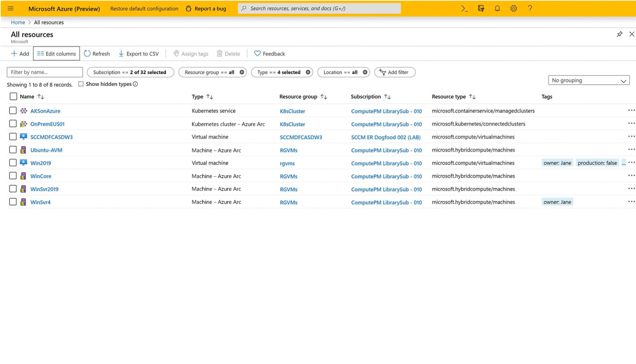Export resources to CSV
The image size is (636, 364).
tap(138, 53)
